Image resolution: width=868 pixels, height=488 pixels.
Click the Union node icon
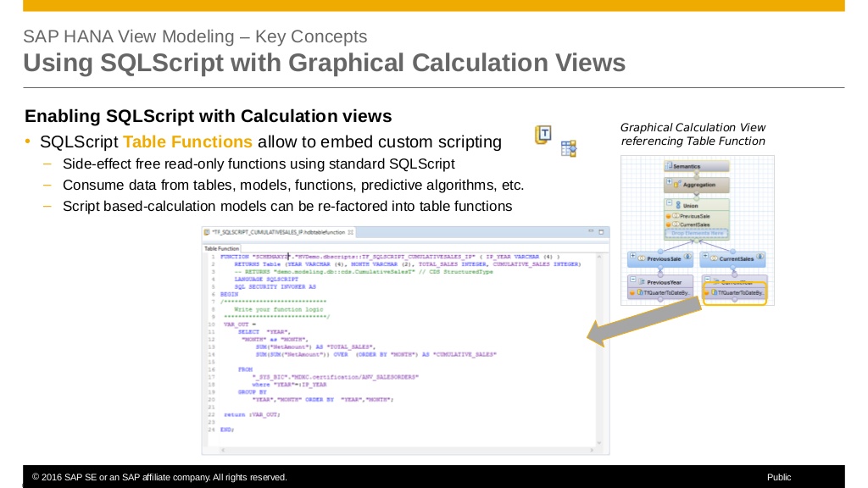[678, 205]
